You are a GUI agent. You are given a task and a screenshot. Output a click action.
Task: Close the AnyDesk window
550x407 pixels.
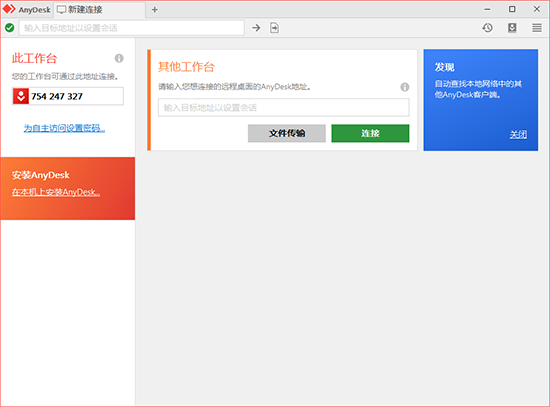click(x=537, y=9)
